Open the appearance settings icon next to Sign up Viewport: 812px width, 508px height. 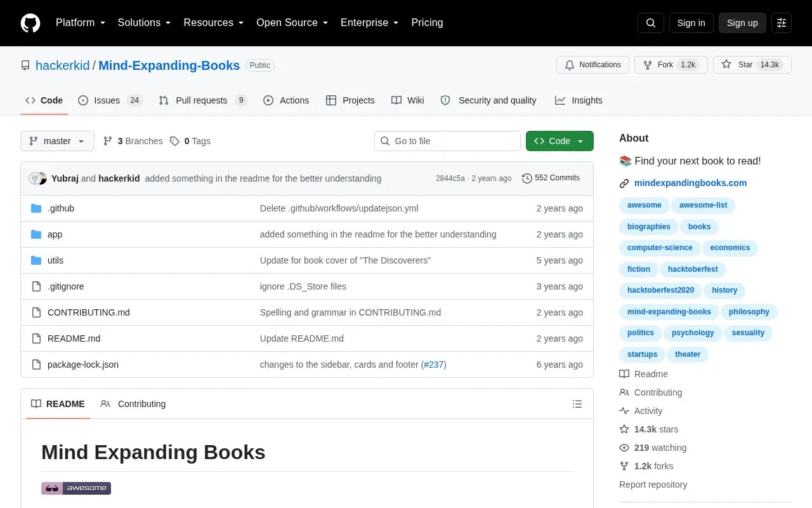coord(782,23)
